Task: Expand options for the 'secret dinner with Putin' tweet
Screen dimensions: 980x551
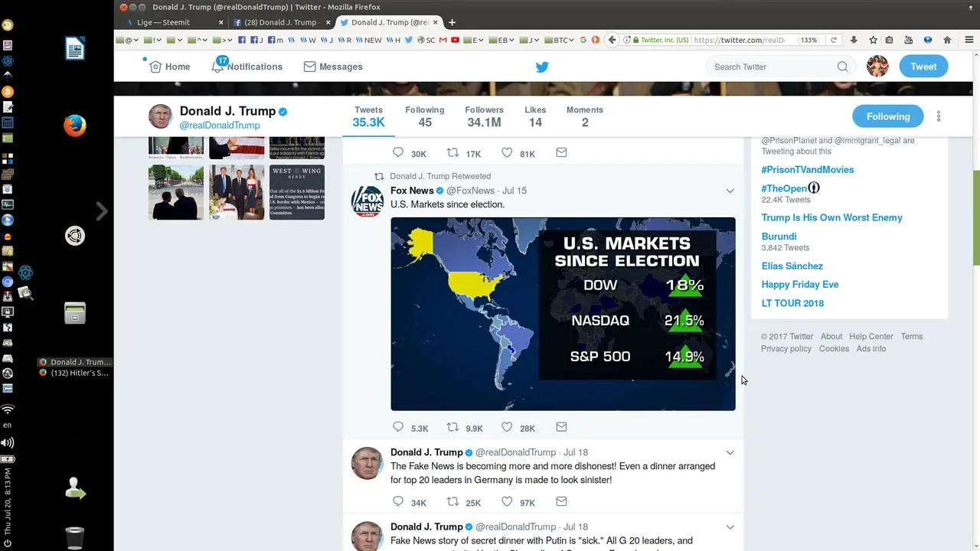Action: point(730,527)
